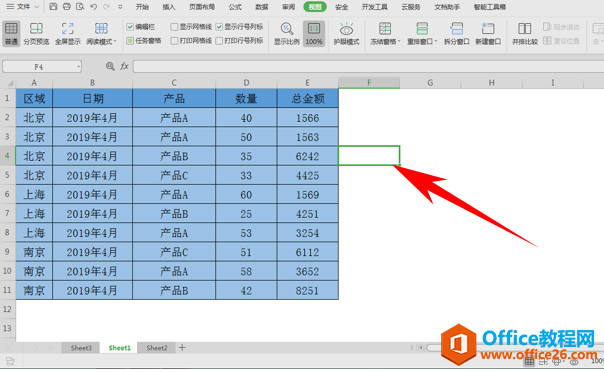Expand 阅读模式 dropdown arrow

(x=115, y=41)
